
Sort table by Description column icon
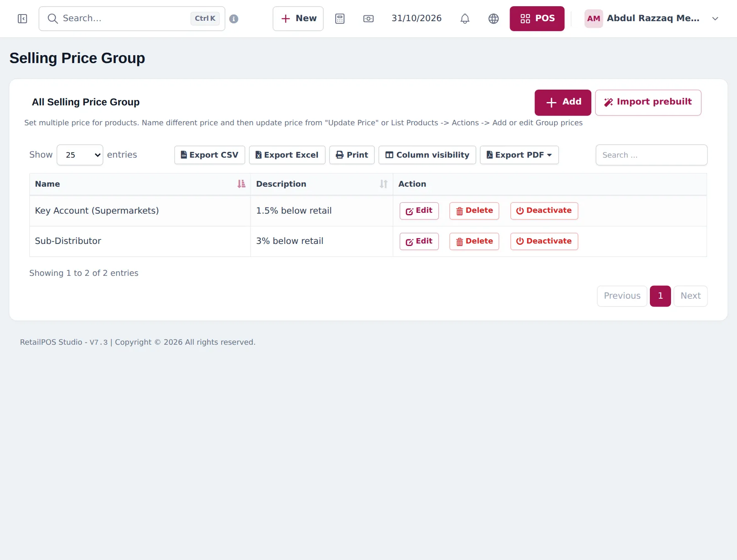pos(383,184)
